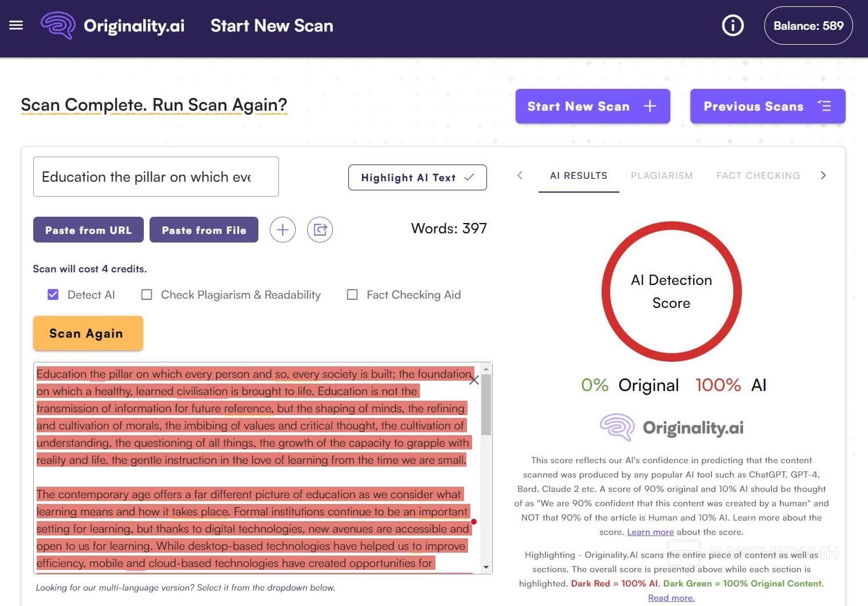Viewport: 868px width, 606px height.
Task: Go to previous results tab arrow
Action: point(520,175)
